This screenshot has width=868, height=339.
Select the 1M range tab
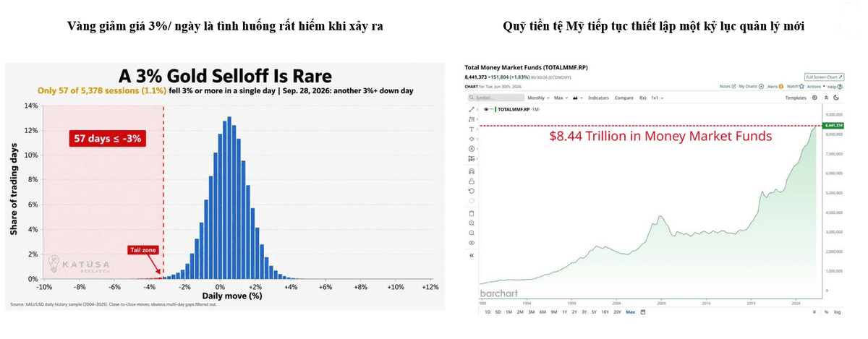(x=509, y=312)
